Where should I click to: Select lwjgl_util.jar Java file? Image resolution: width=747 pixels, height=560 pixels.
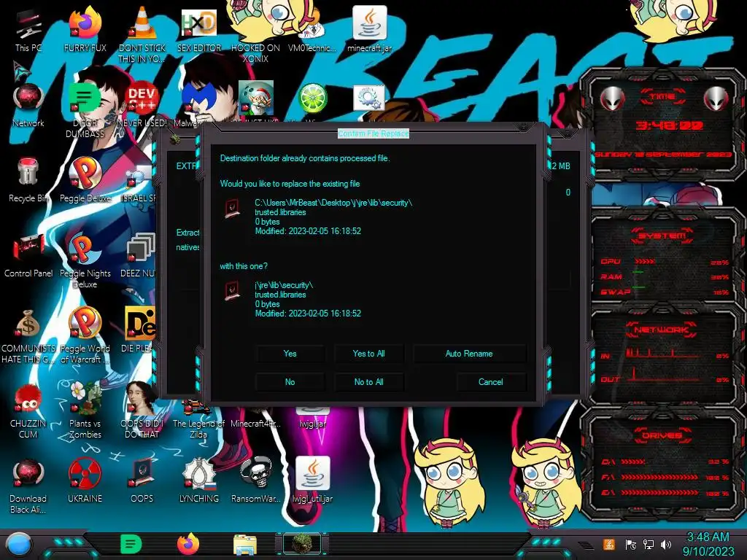click(312, 480)
